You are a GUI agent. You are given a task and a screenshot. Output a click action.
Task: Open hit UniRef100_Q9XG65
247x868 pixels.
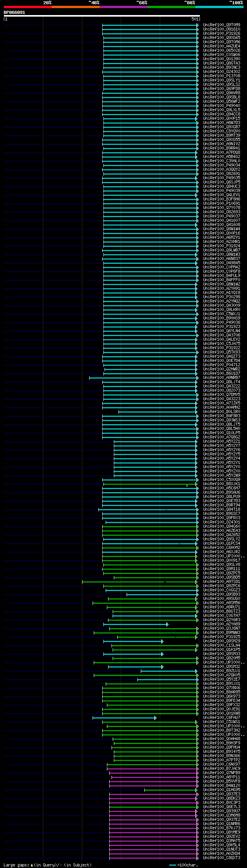click(222, 37)
